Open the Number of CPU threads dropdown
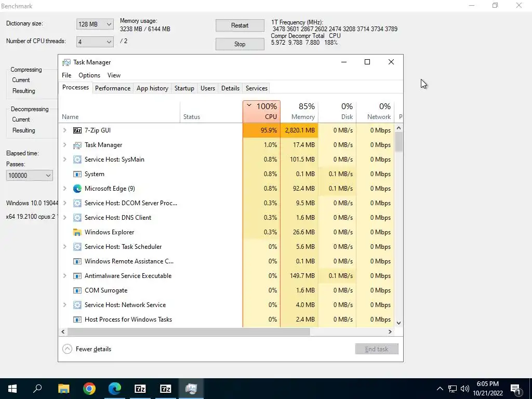Screen dimensions: 532x399 point(95,42)
